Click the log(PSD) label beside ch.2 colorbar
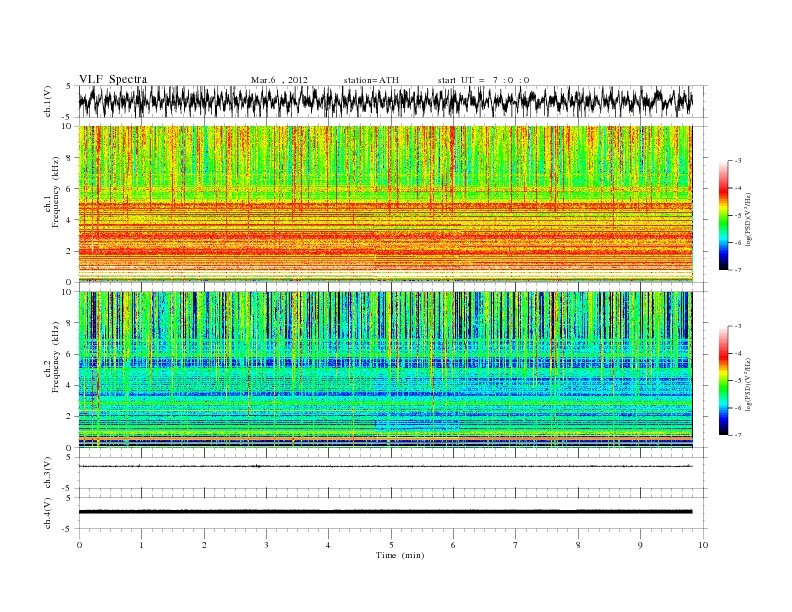The height and width of the screenshot is (612, 792). [x=749, y=384]
